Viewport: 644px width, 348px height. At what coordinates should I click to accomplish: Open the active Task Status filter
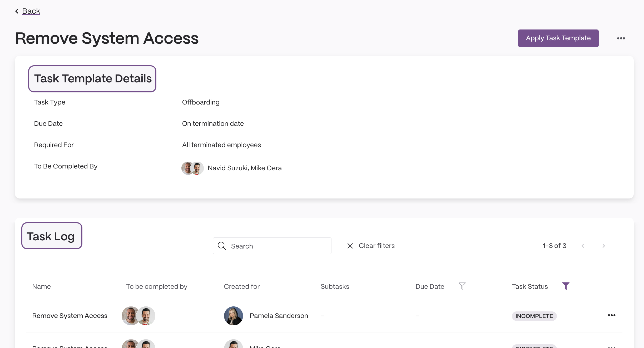(566, 286)
